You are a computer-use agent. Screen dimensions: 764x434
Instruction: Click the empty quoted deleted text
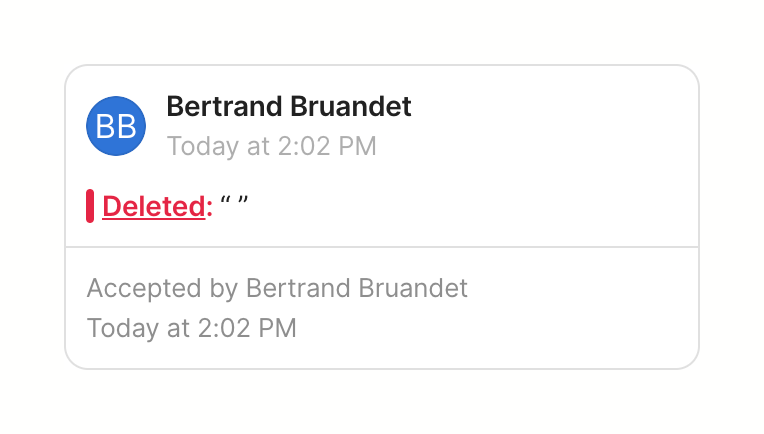click(234, 205)
